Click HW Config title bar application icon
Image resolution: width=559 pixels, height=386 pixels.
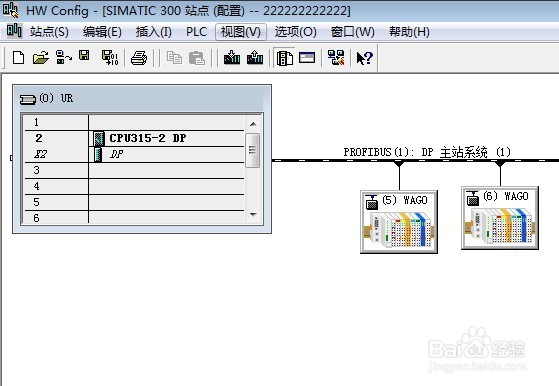click(x=10, y=10)
